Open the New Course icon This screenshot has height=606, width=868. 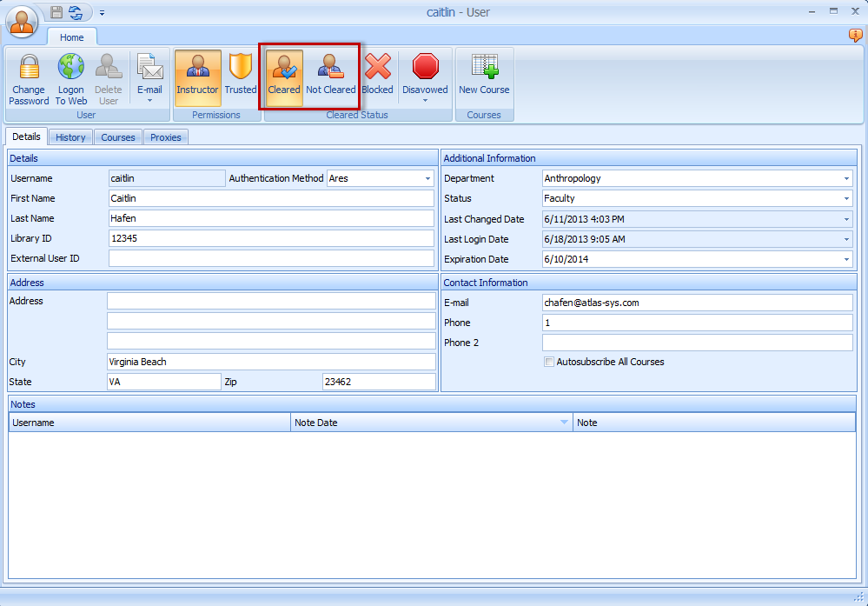484,74
